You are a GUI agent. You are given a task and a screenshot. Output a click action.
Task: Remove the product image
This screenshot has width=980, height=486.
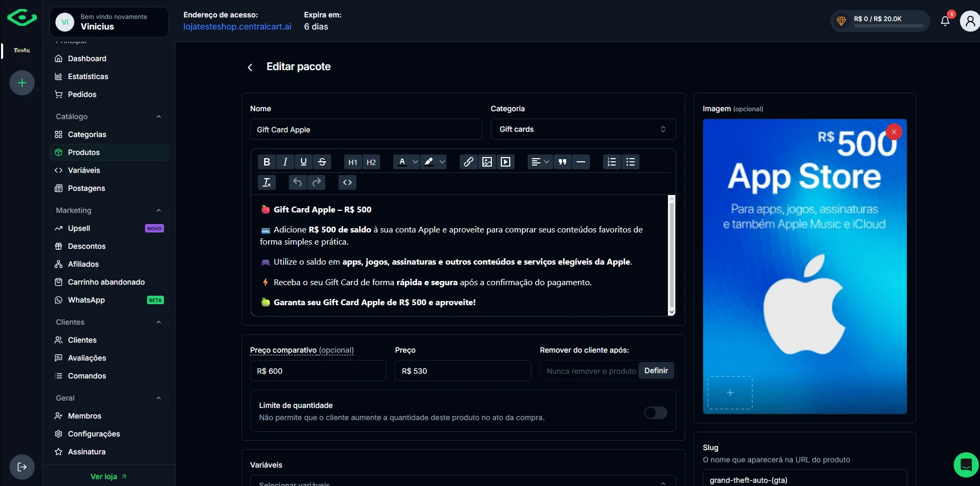894,132
